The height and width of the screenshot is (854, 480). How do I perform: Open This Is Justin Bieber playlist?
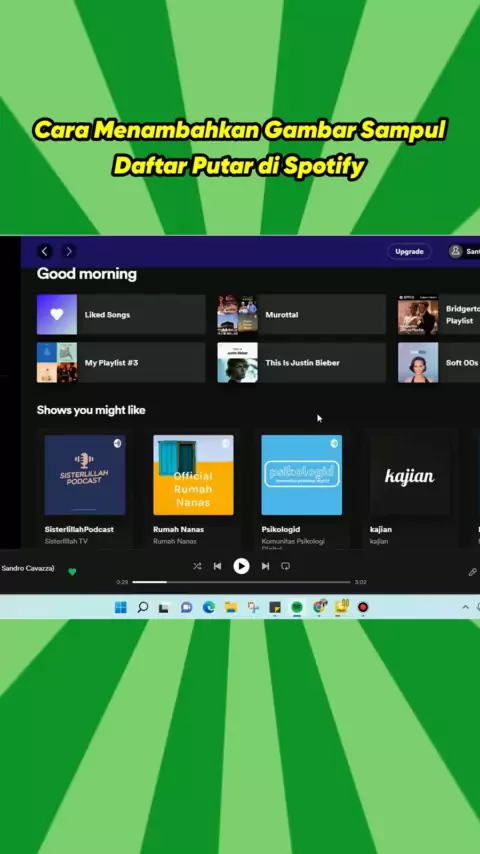[x=301, y=362]
